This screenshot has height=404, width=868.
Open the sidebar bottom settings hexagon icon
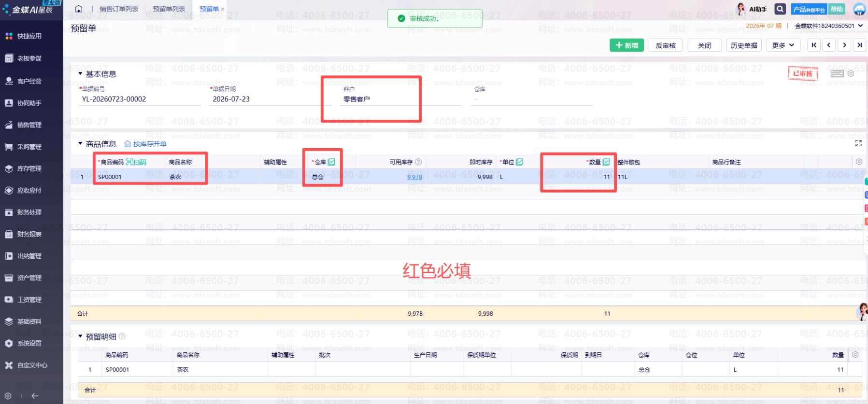[x=8, y=396]
